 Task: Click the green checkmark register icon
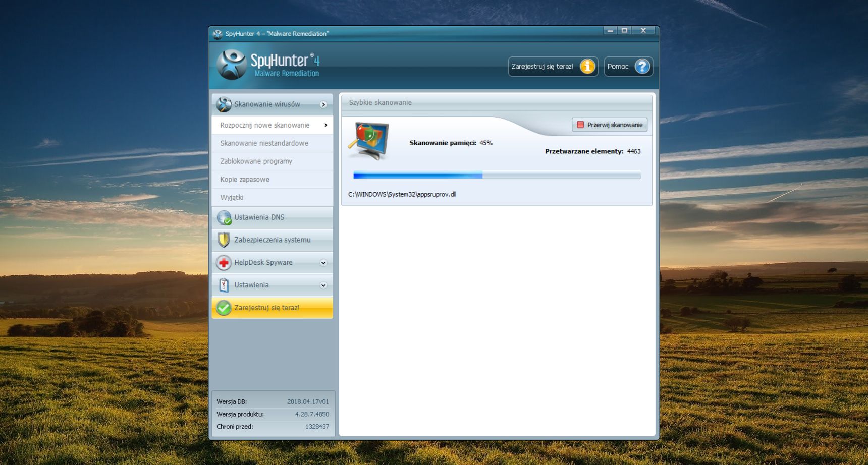click(x=224, y=308)
